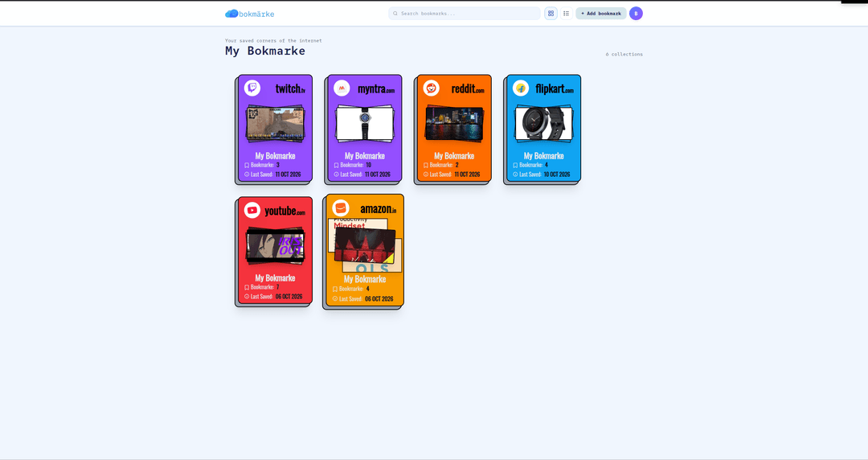The height and width of the screenshot is (460, 868).
Task: Click the Myntra logo icon
Action: click(x=342, y=88)
